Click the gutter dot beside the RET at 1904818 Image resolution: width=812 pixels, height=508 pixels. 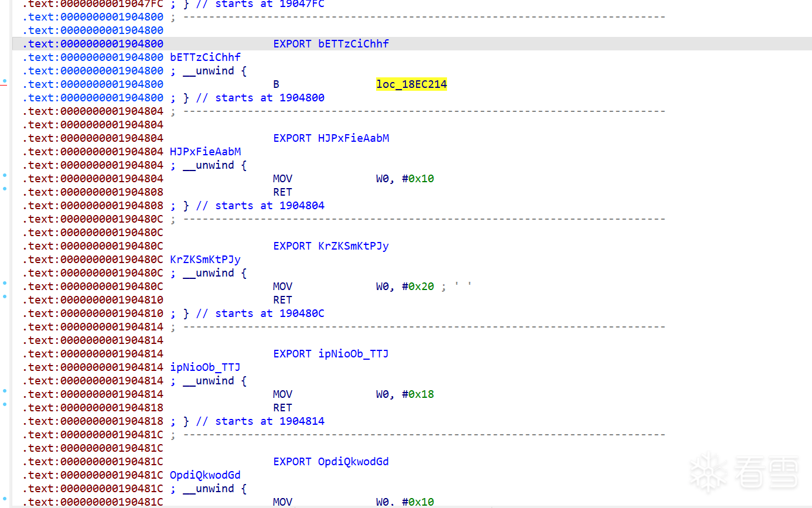click(5, 404)
